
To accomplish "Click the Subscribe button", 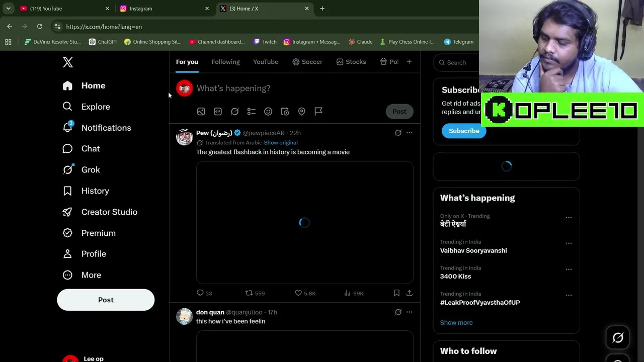I will [x=464, y=131].
